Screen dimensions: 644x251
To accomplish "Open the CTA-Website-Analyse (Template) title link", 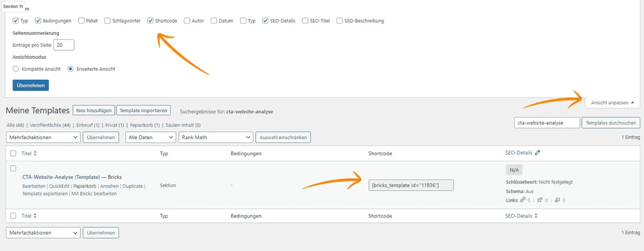I will tap(61, 177).
